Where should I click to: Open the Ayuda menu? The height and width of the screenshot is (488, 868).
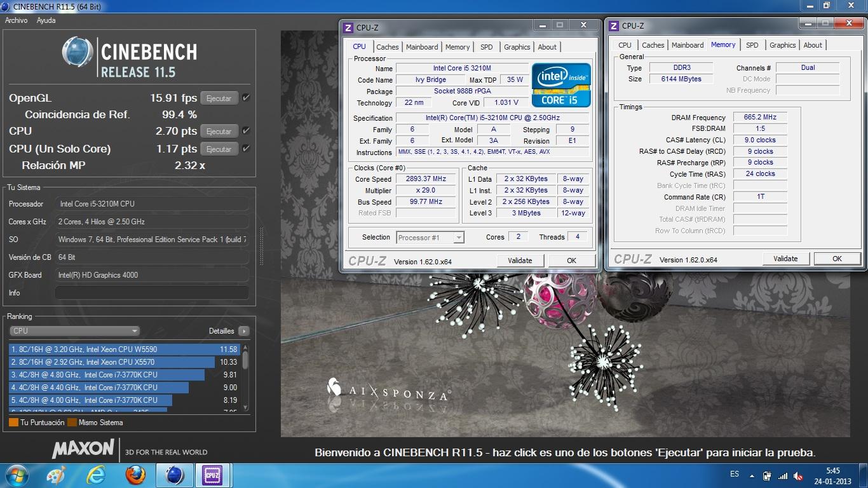point(46,20)
